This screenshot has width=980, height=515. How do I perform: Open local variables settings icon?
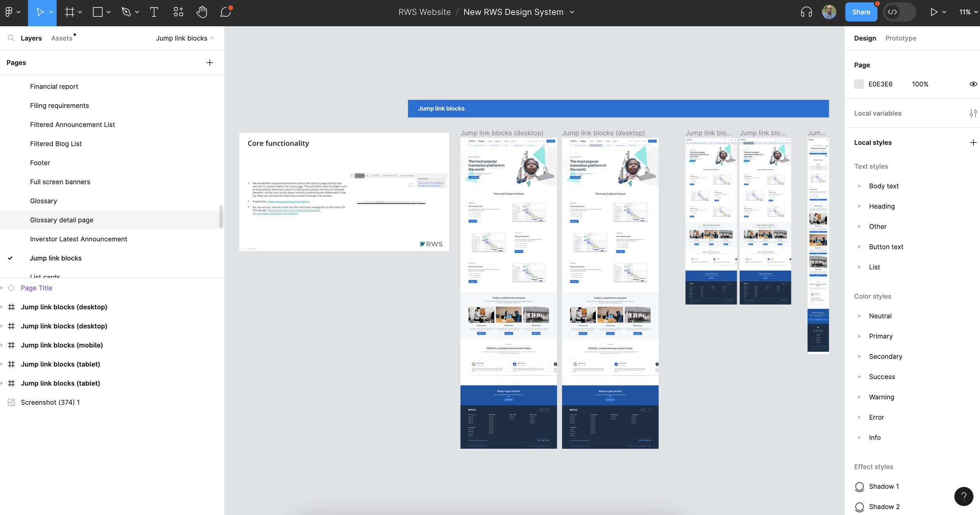pos(973,113)
